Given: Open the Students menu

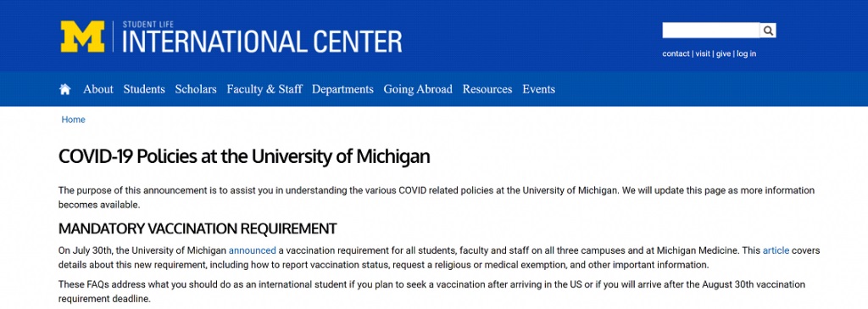Looking at the screenshot, I should point(144,89).
